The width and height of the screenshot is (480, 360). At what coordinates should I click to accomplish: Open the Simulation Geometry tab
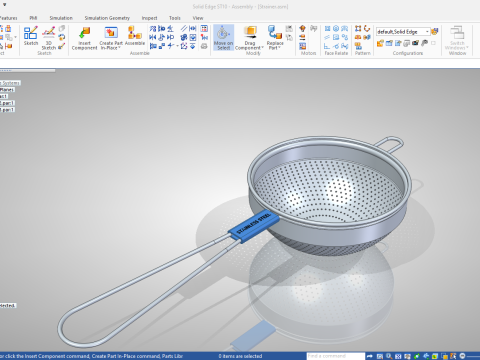pyautogui.click(x=107, y=18)
